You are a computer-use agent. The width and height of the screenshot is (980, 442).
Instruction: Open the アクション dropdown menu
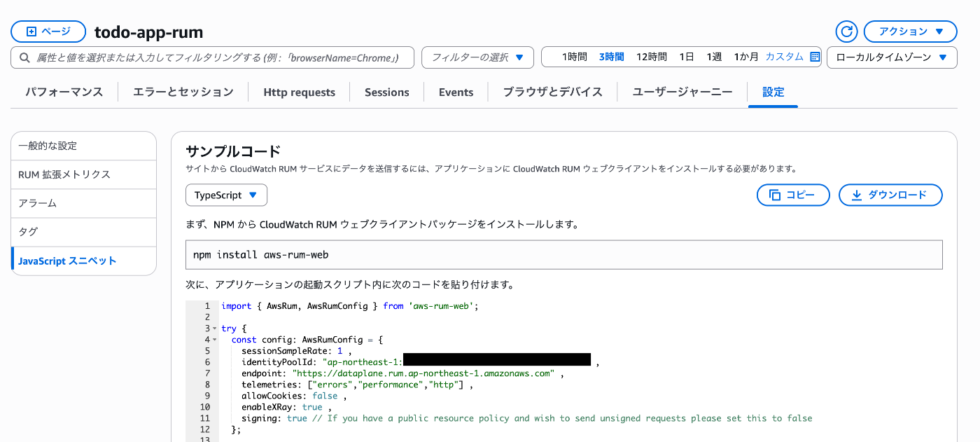(911, 32)
